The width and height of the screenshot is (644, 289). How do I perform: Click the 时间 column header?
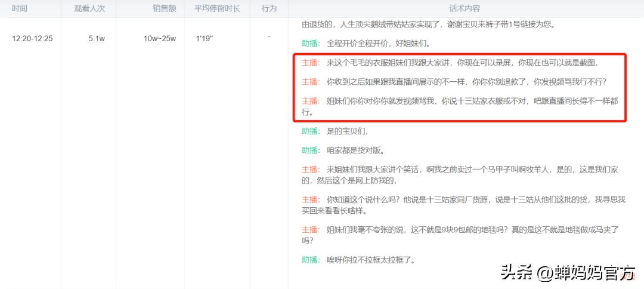[20, 8]
